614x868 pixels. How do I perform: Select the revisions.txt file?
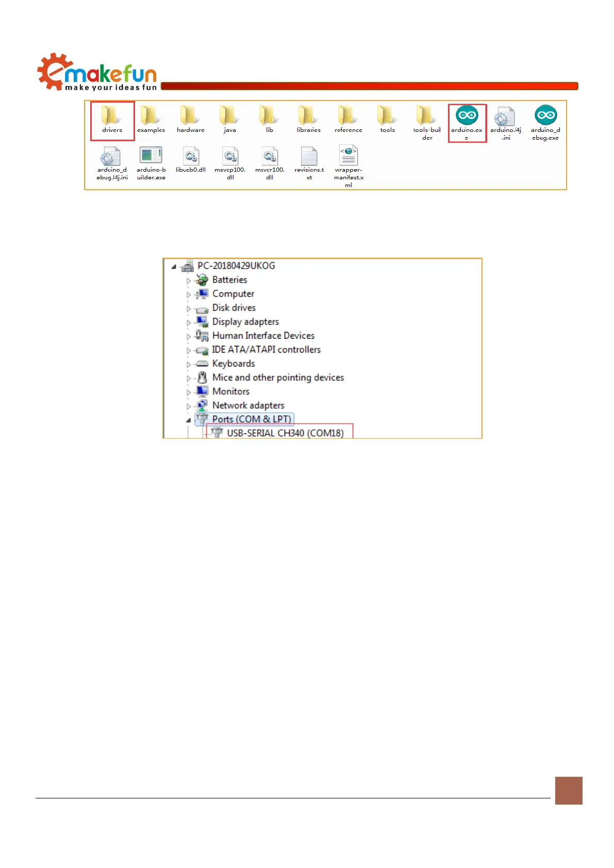[x=309, y=163]
